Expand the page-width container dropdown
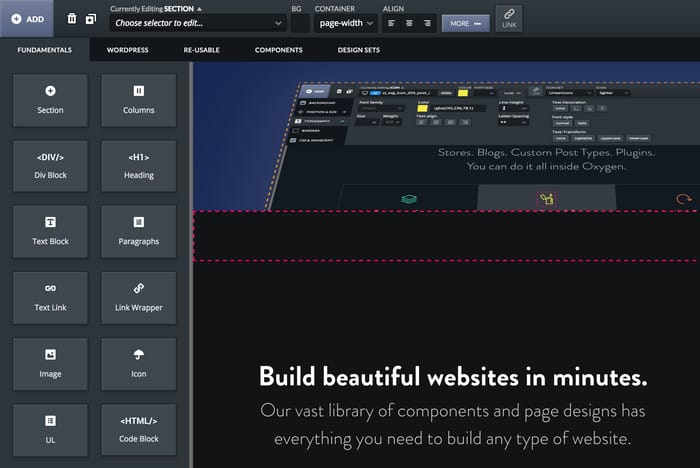 pyautogui.click(x=345, y=22)
